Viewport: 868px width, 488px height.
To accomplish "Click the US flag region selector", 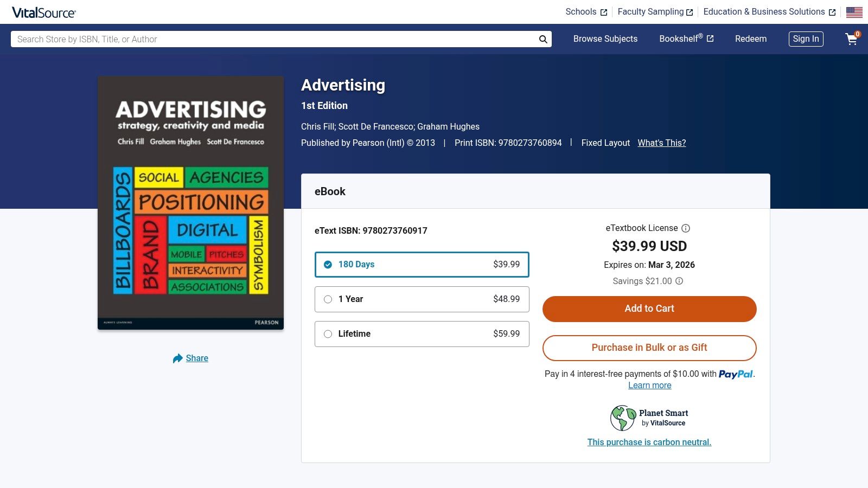I will pos(854,12).
